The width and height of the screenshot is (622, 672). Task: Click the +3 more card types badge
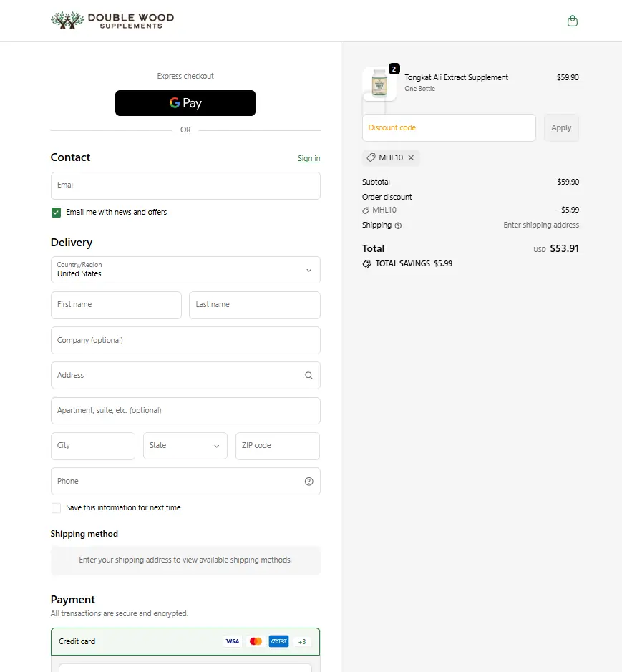click(x=302, y=641)
